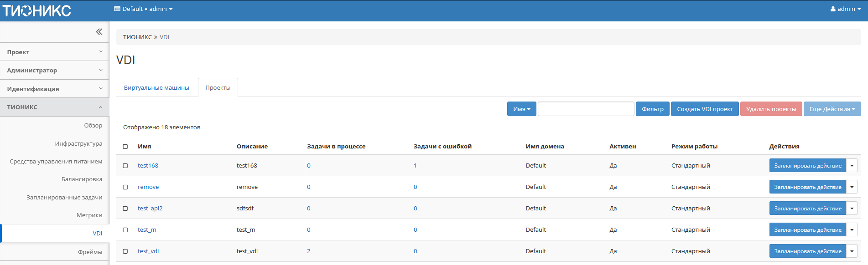Click the Режим работы column header

point(694,146)
